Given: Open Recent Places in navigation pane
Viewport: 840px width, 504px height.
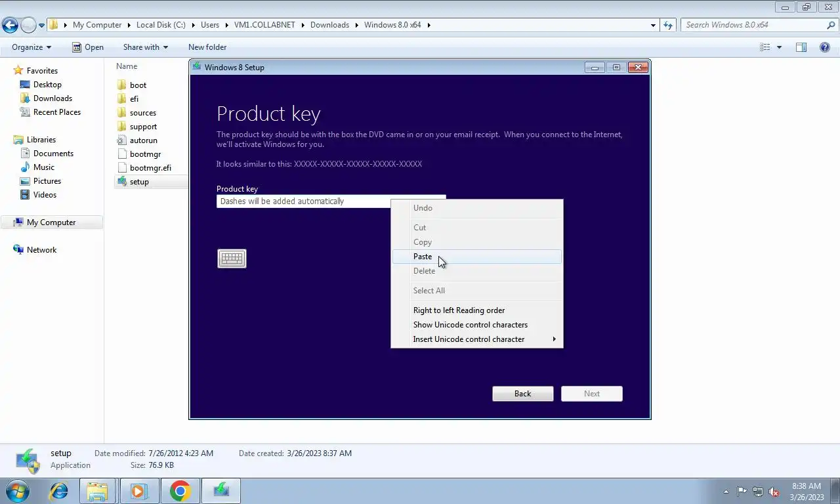Looking at the screenshot, I should point(57,112).
